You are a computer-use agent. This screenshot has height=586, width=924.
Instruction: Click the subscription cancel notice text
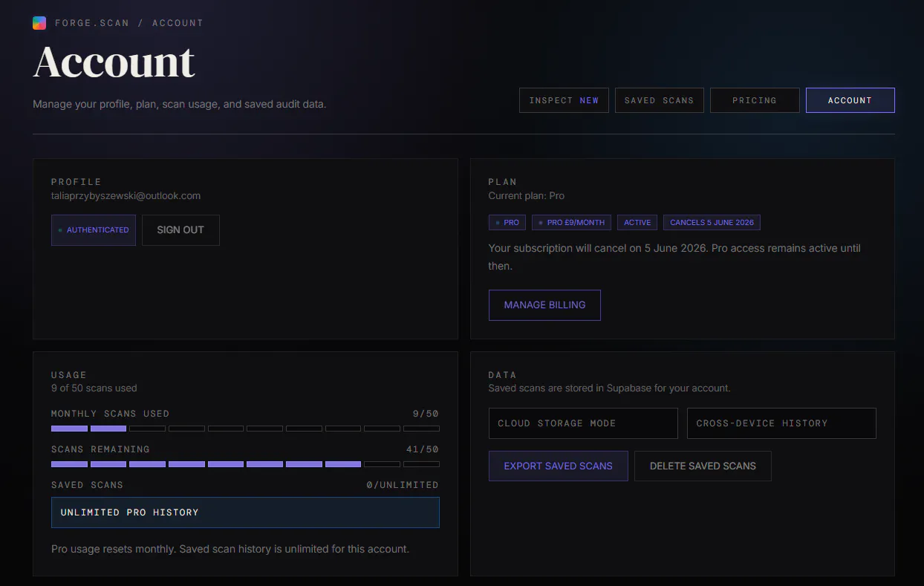[674, 257]
